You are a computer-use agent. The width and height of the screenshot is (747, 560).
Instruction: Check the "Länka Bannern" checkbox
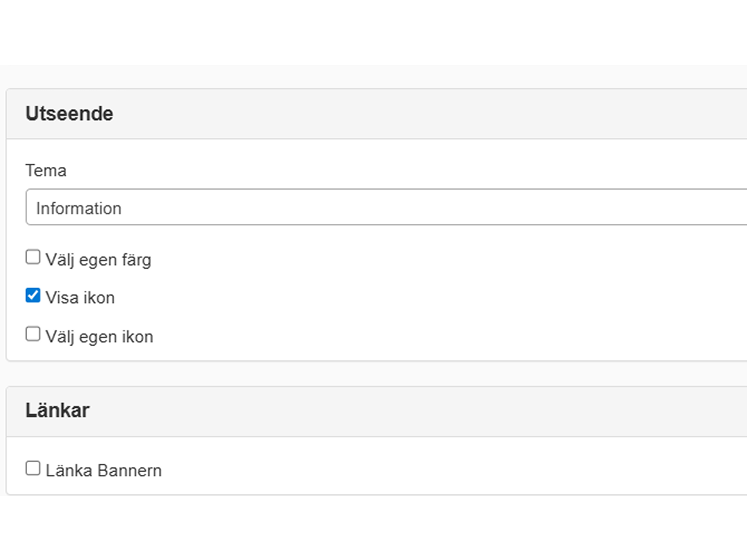click(33, 468)
